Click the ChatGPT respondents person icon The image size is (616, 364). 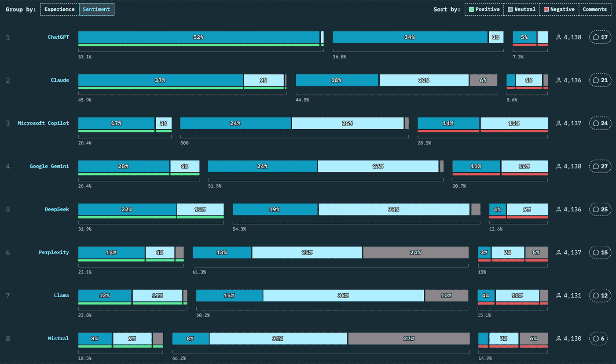tap(559, 37)
